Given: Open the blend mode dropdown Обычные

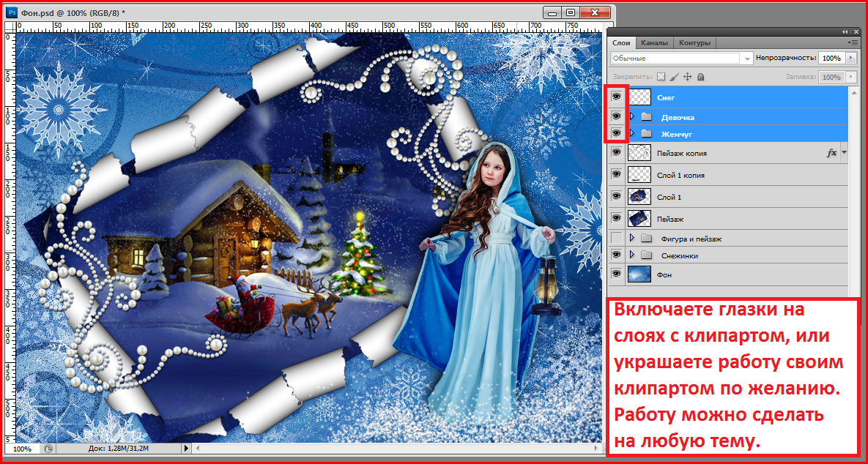Looking at the screenshot, I should pyautogui.click(x=682, y=58).
